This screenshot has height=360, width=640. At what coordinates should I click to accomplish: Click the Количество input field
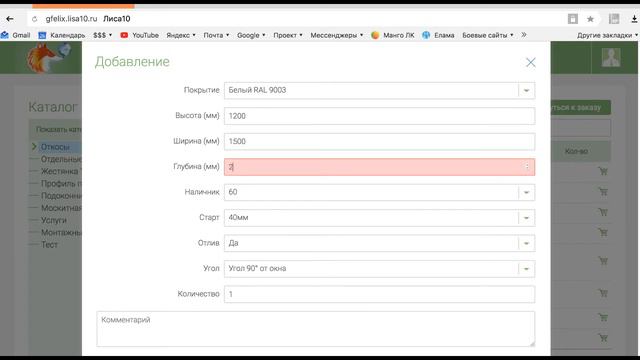point(379,294)
